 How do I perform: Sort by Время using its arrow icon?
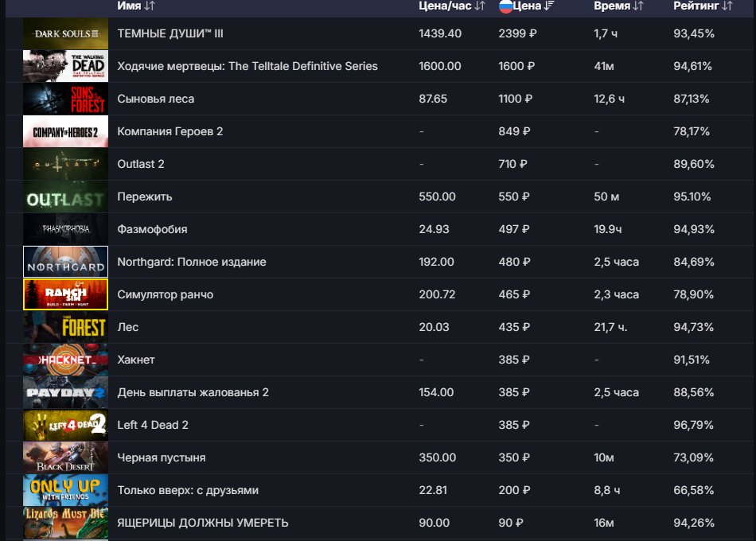(x=637, y=6)
